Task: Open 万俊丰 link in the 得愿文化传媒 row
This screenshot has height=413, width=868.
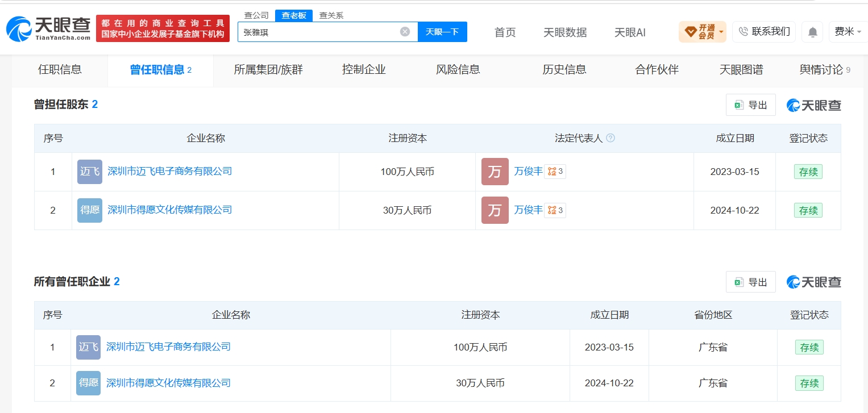Action: (x=528, y=210)
